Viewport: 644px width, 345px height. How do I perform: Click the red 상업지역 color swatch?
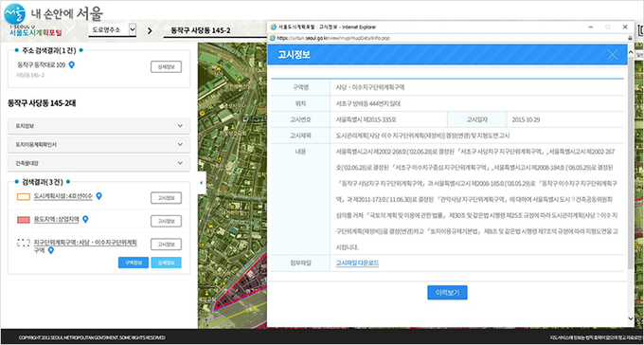(24, 220)
